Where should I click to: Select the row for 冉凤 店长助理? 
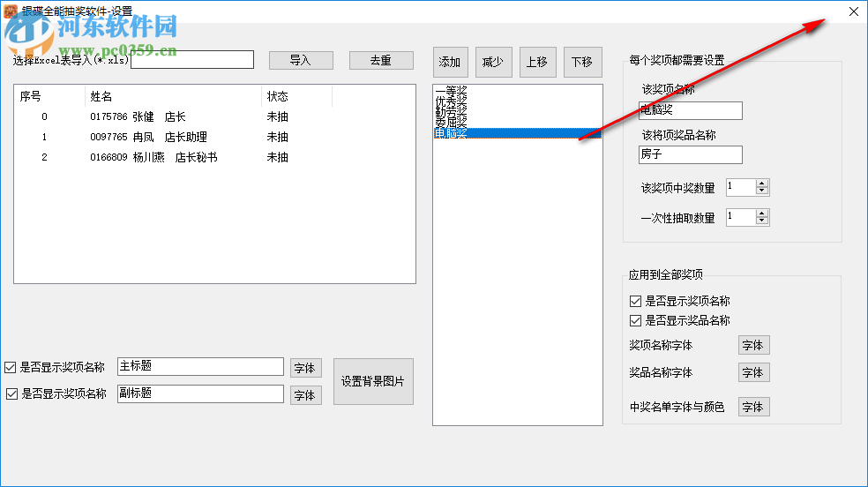click(x=214, y=137)
